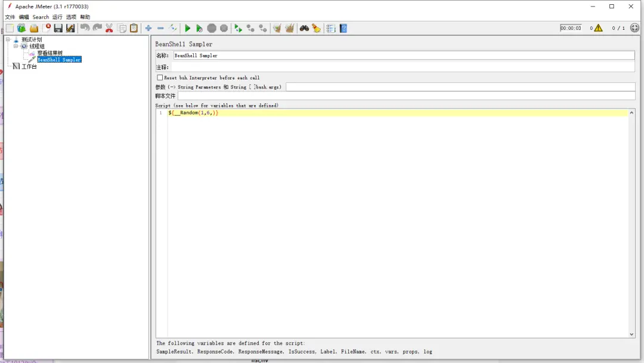Open the 选项 menu
The width and height of the screenshot is (644, 363).
71,17
